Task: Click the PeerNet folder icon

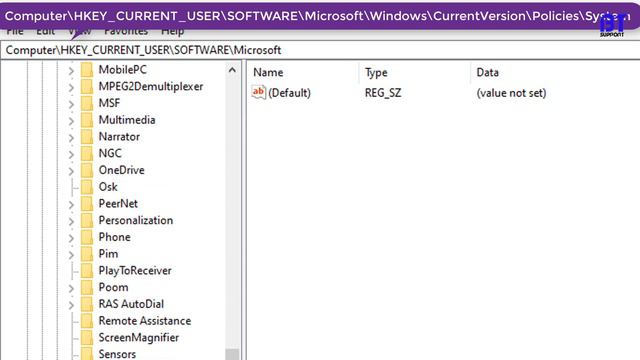Action: [87, 204]
